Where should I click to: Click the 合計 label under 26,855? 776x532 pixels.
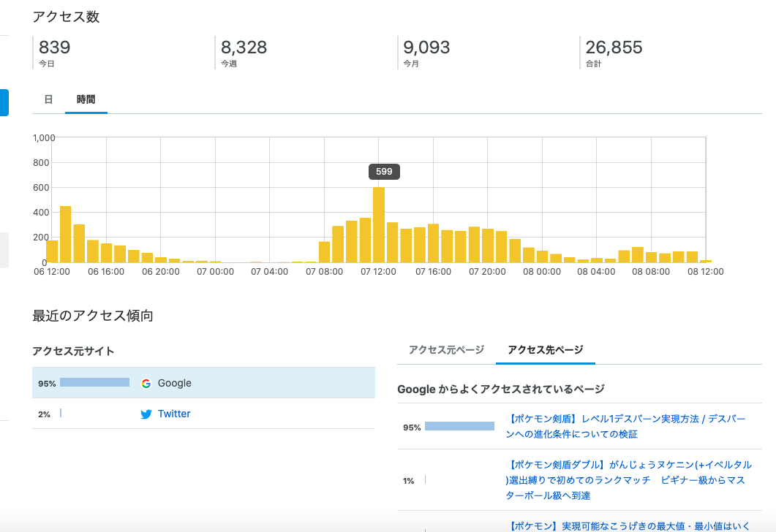click(593, 64)
